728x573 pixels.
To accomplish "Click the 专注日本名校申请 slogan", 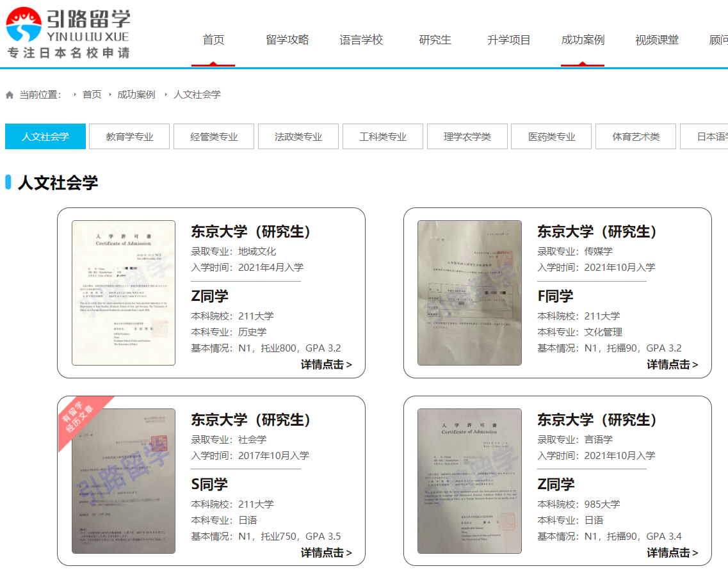I will tap(69, 53).
